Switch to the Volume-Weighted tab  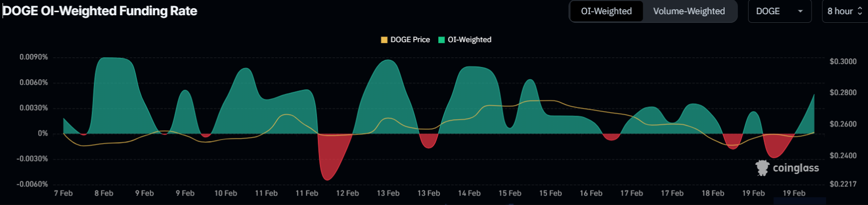click(x=689, y=11)
